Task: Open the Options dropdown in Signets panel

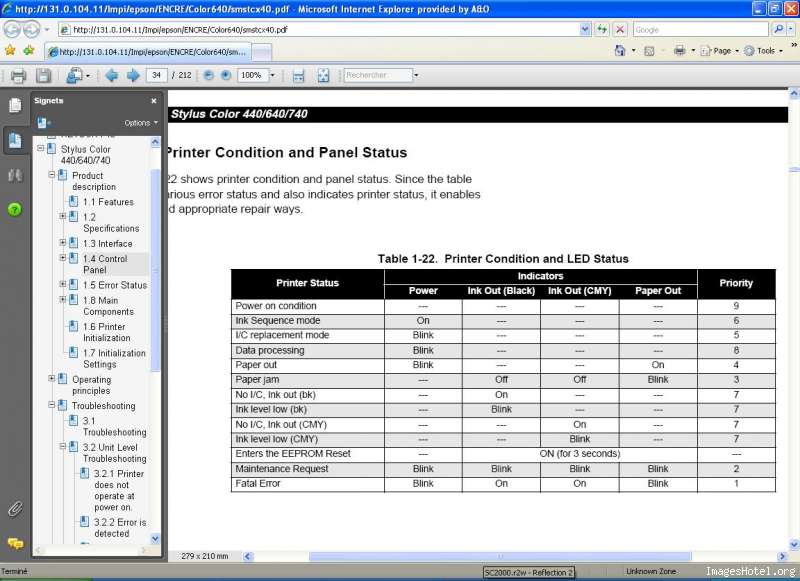Action: tap(140, 122)
